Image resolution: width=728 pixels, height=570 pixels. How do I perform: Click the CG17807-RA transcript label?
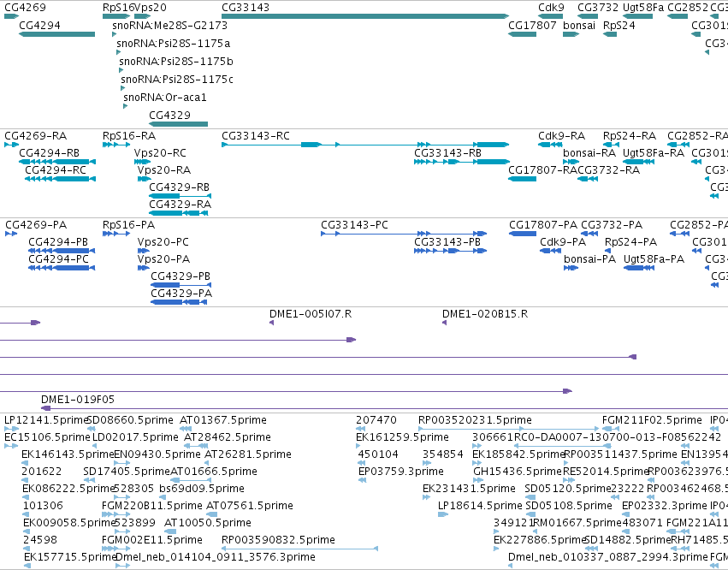[542, 170]
